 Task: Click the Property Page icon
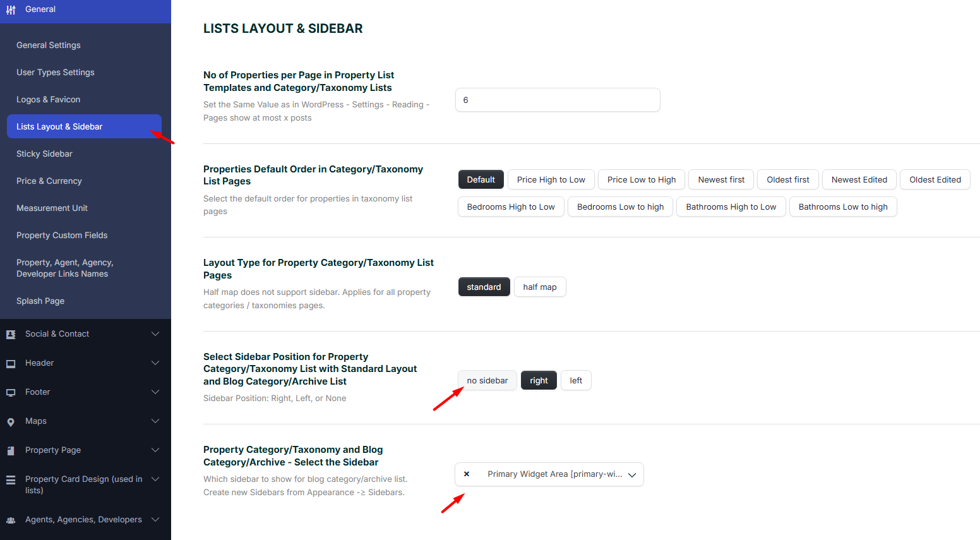(x=11, y=451)
